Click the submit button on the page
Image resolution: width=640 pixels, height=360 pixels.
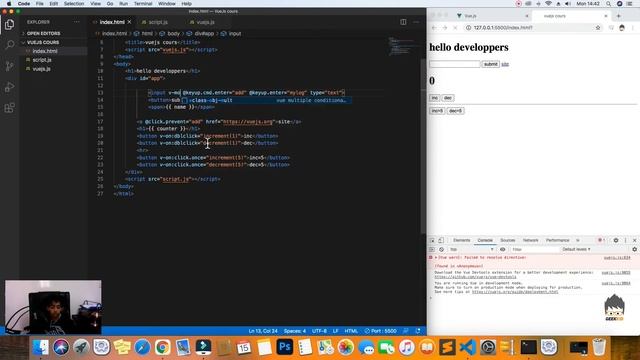tap(490, 64)
